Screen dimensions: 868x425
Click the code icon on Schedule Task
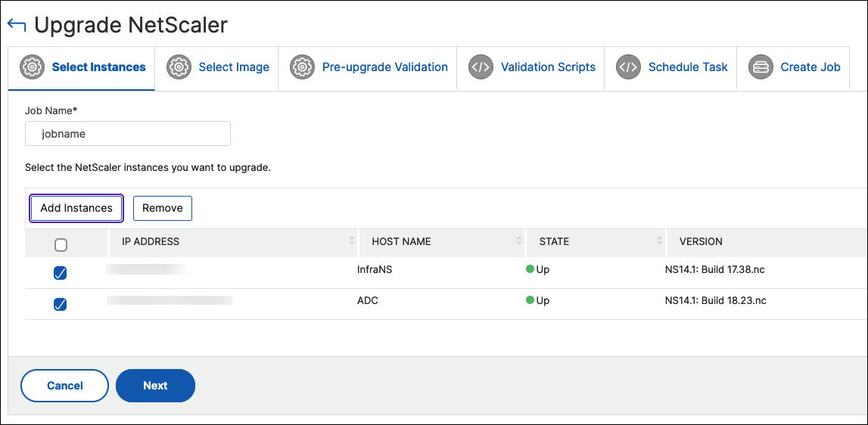point(628,67)
